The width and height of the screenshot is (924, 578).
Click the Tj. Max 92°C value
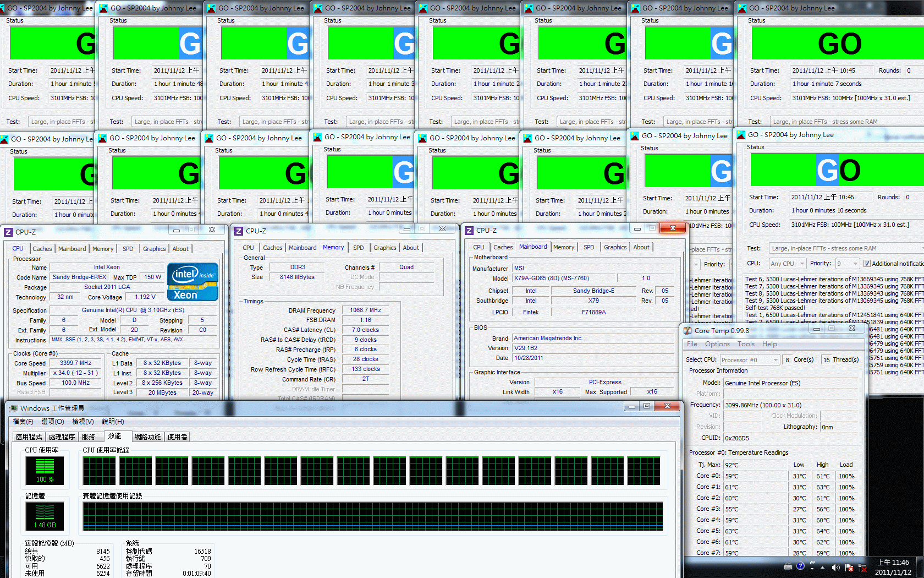pyautogui.click(x=755, y=465)
